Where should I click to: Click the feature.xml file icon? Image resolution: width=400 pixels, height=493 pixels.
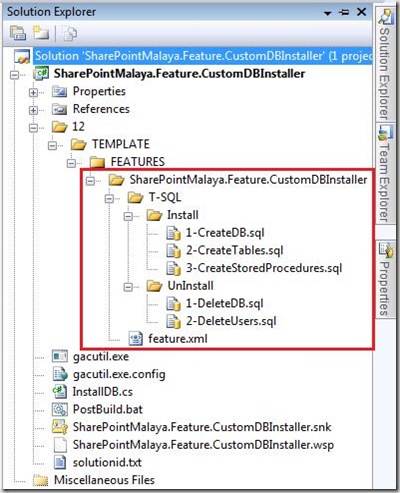click(136, 339)
